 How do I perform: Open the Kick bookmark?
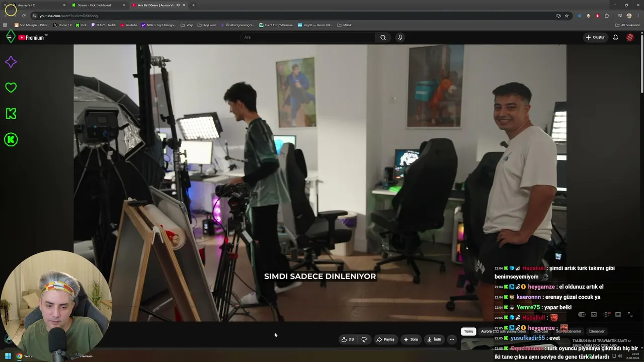[x=82, y=25]
